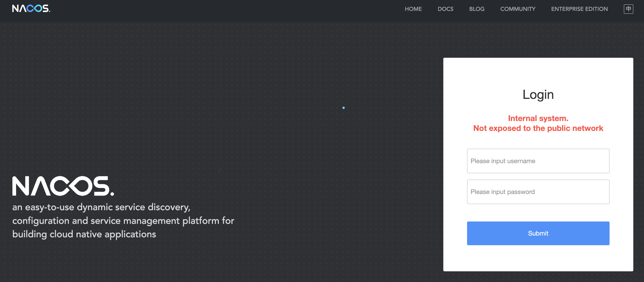The image size is (644, 282).
Task: Click the Nacos logo in header
Action: tap(31, 9)
